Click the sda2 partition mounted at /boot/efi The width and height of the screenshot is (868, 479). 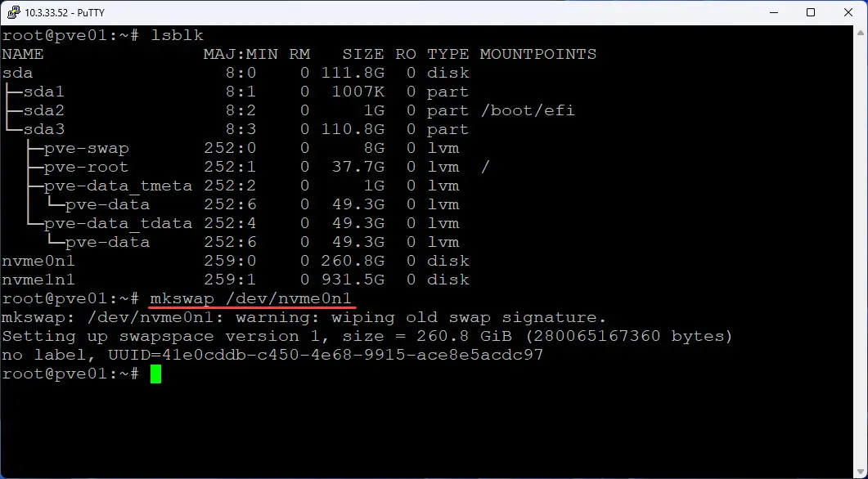click(42, 110)
